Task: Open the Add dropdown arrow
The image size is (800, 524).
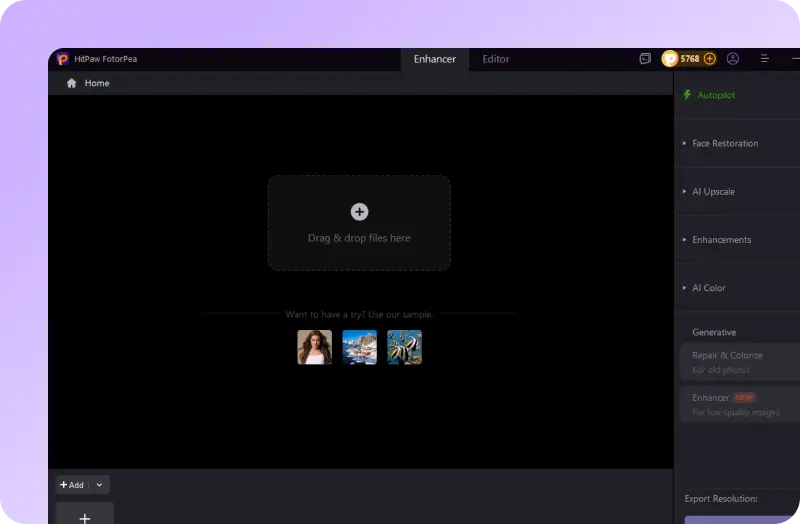Action: tap(99, 485)
